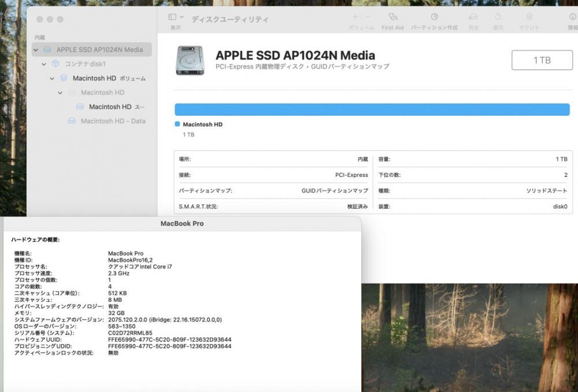Select コンテナ disk1 in the sidebar
The width and height of the screenshot is (578, 392).
click(x=85, y=64)
